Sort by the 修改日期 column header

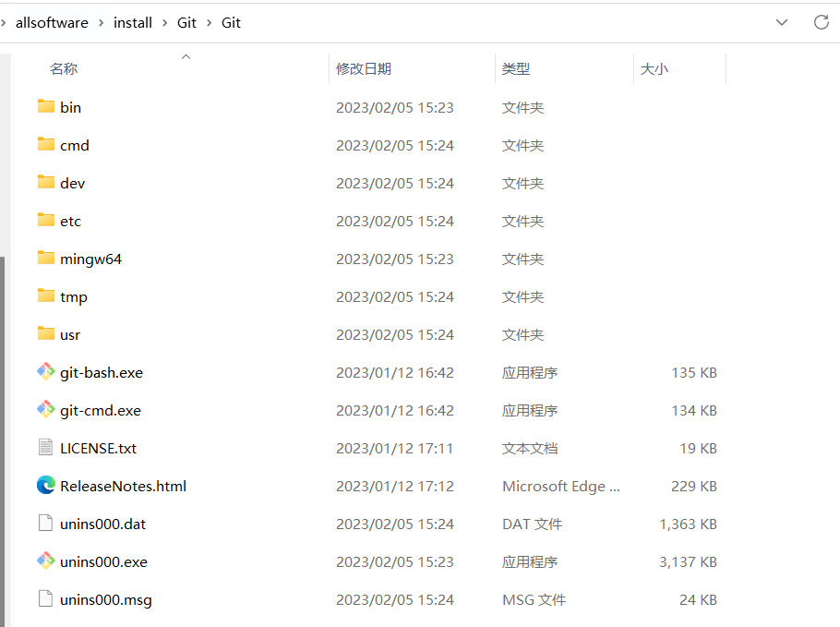coord(364,69)
